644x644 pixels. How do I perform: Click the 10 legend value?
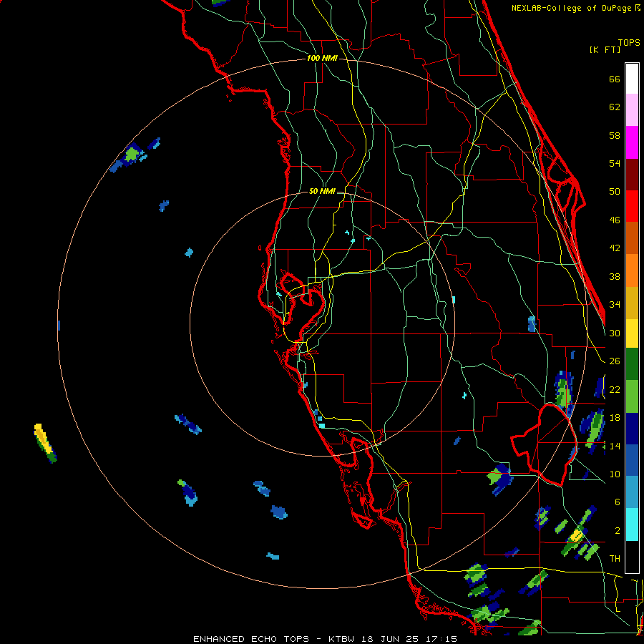click(615, 474)
